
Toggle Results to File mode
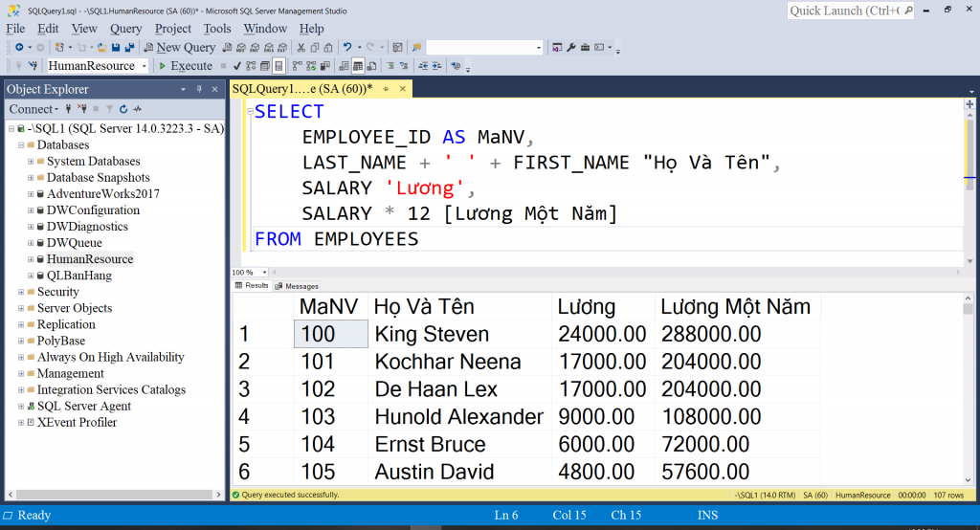[371, 66]
